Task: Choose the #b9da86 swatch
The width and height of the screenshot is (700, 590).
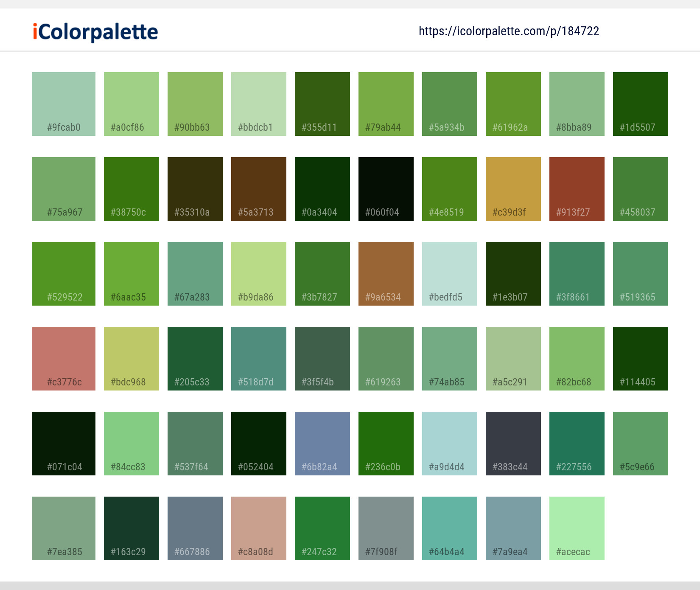Action: click(x=259, y=274)
